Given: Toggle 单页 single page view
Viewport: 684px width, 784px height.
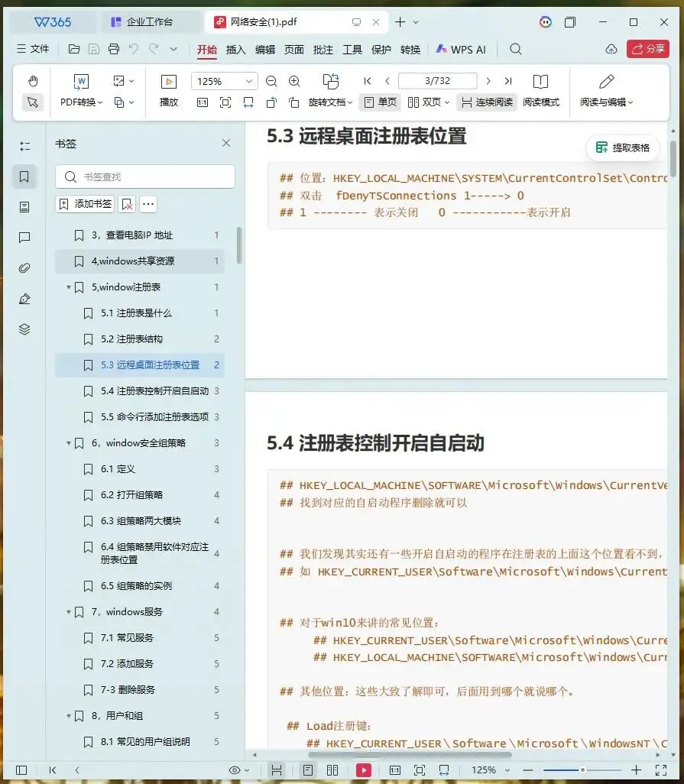Looking at the screenshot, I should click(x=380, y=102).
